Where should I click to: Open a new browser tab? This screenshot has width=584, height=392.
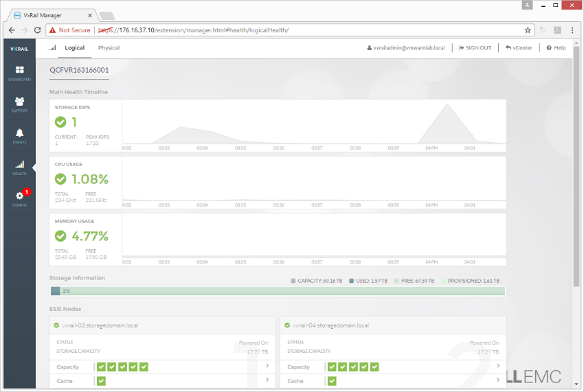[x=107, y=16]
